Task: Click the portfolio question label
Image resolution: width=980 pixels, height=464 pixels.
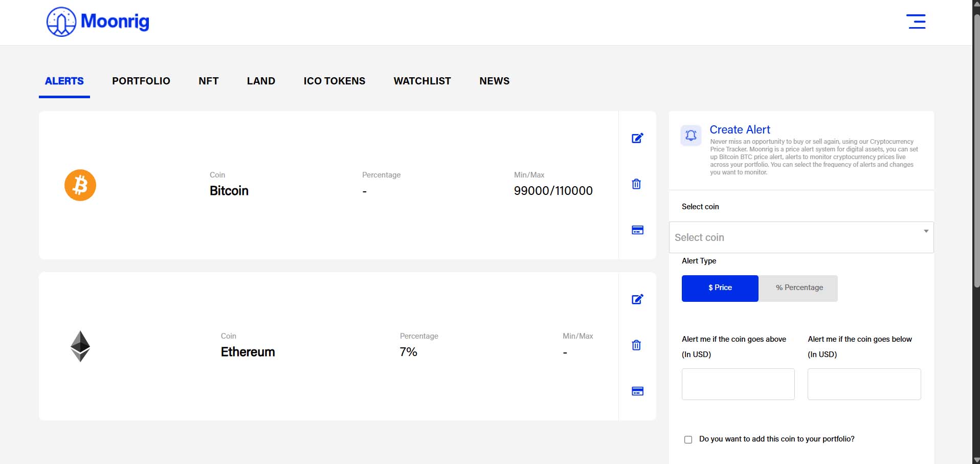Action: (777, 439)
